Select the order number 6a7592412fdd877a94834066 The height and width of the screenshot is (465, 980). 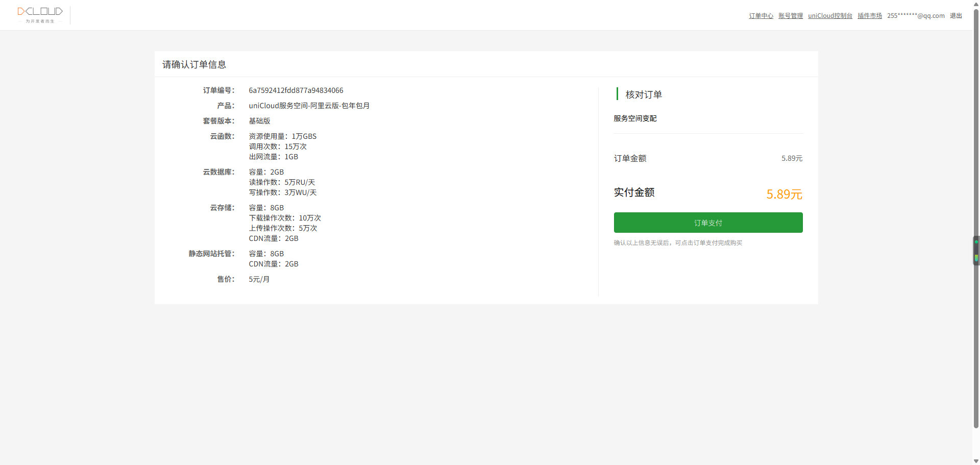[296, 90]
